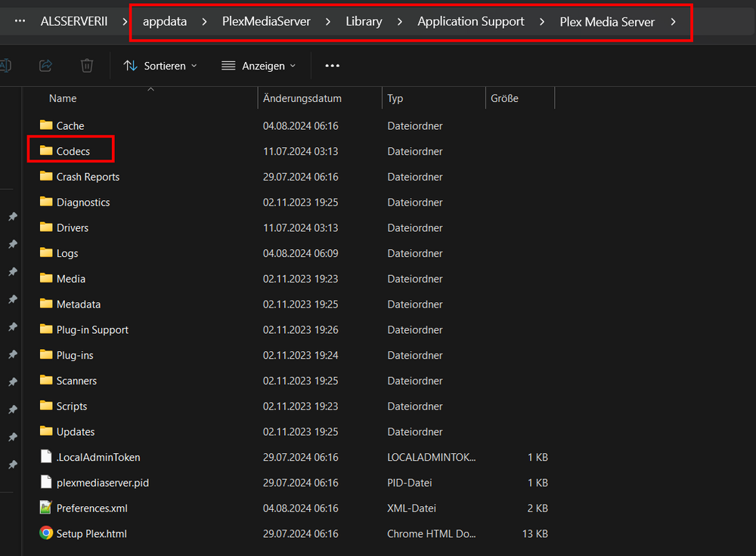The height and width of the screenshot is (556, 756).
Task: Click the rename icon in toolbar
Action: [x=5, y=66]
